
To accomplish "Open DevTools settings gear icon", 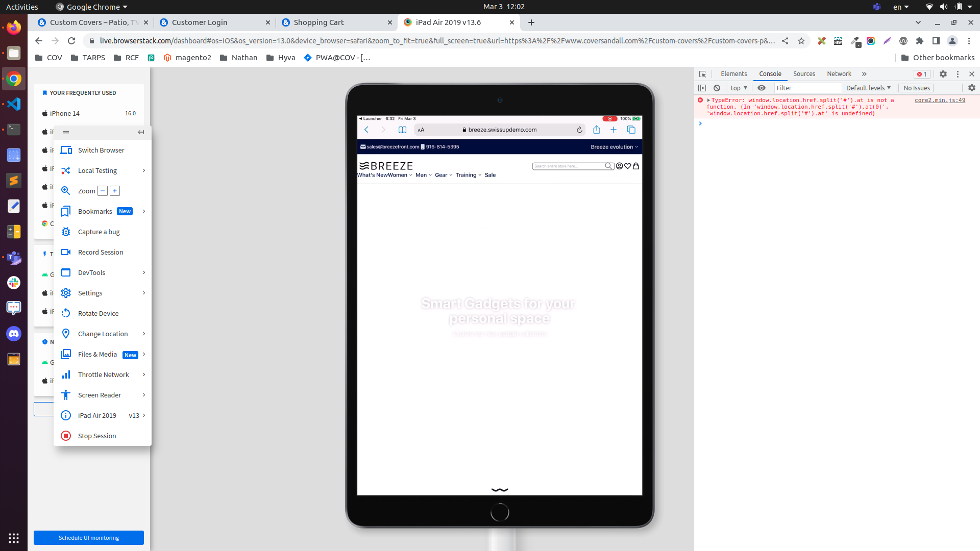I will coord(943,74).
